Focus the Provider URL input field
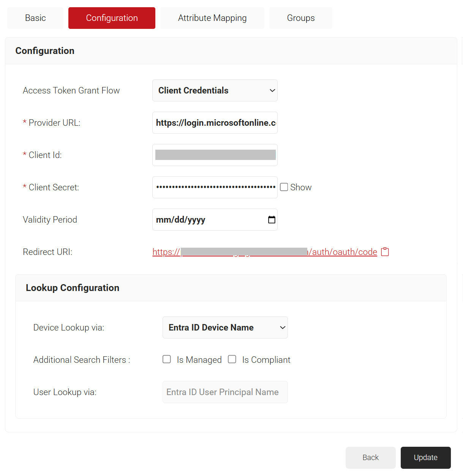This screenshot has width=463, height=476. (x=215, y=123)
